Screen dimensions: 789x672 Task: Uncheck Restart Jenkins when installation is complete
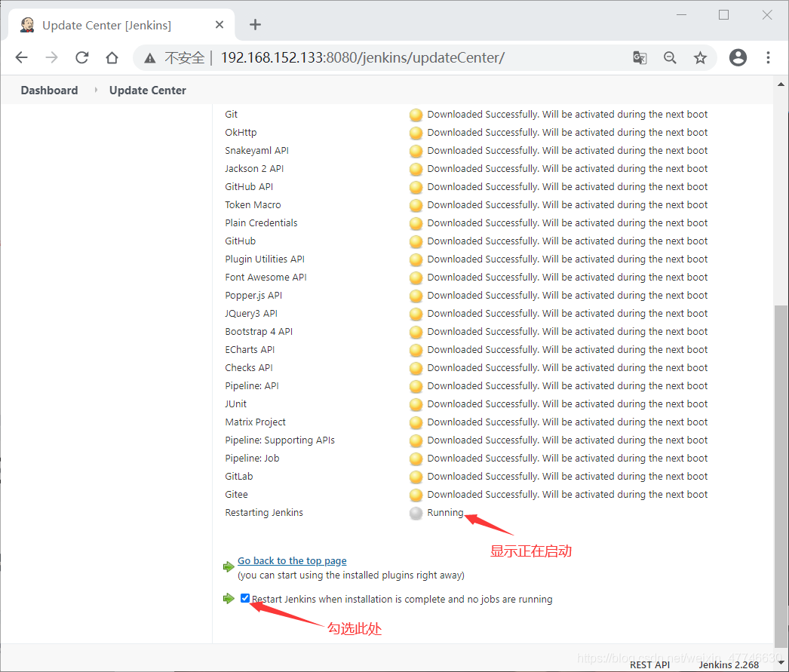[245, 598]
